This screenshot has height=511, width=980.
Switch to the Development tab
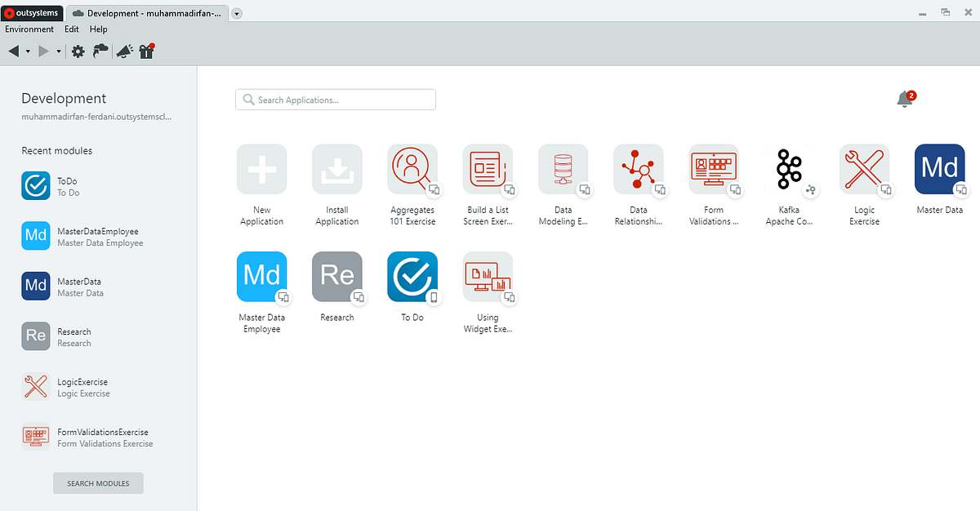[147, 13]
